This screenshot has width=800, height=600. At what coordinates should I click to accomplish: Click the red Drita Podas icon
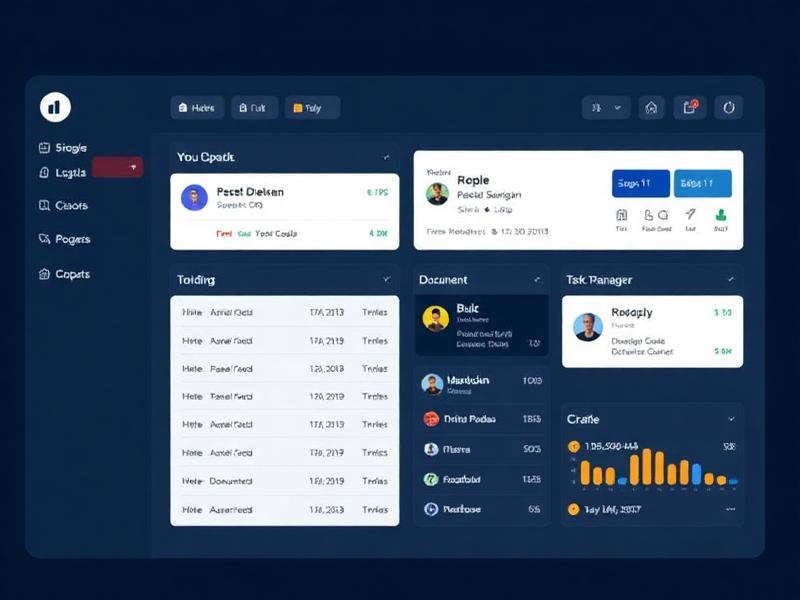click(431, 419)
